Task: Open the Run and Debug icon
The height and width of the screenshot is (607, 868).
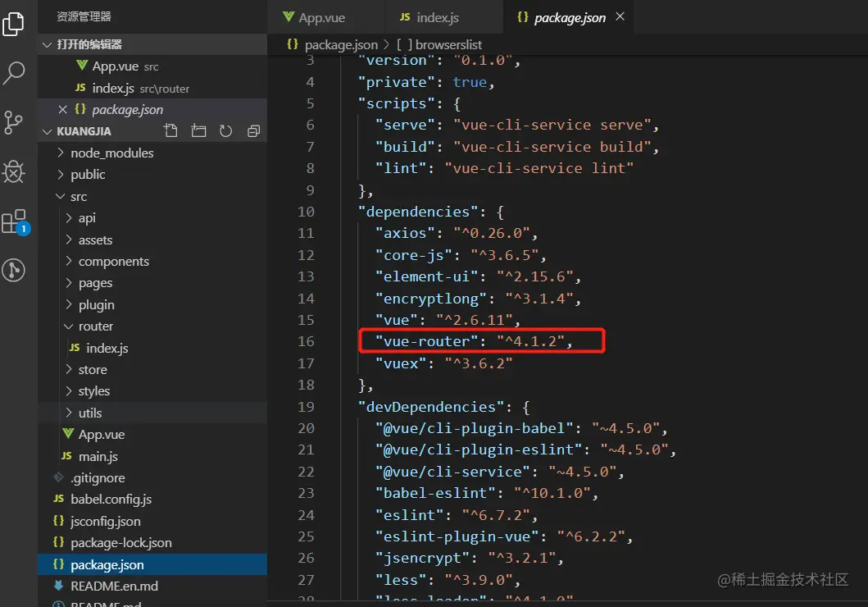Action: coord(13,171)
